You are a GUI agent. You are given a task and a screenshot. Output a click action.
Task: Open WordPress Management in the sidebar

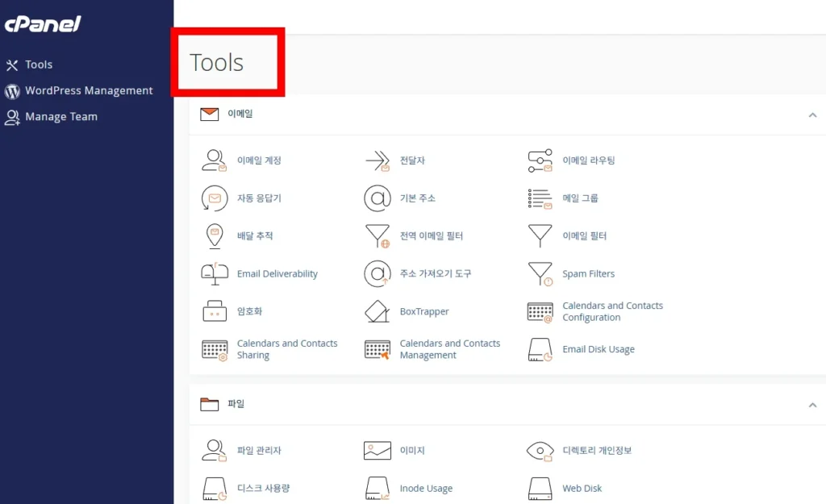[89, 90]
